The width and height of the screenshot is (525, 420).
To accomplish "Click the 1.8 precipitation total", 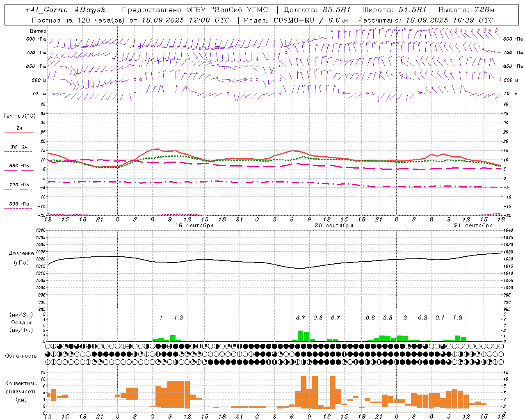I will tap(458, 318).
